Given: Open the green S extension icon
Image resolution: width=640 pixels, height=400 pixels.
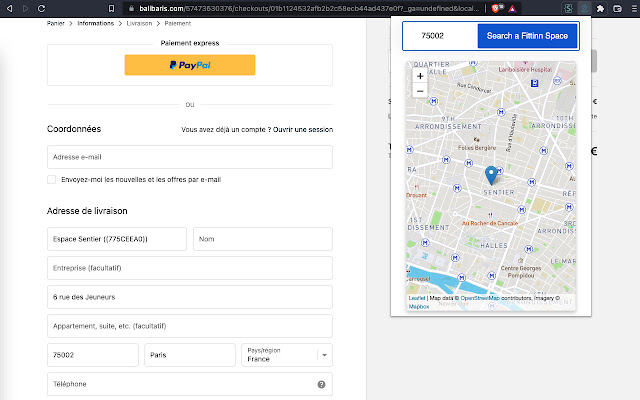Looking at the screenshot, I should pos(568,8).
